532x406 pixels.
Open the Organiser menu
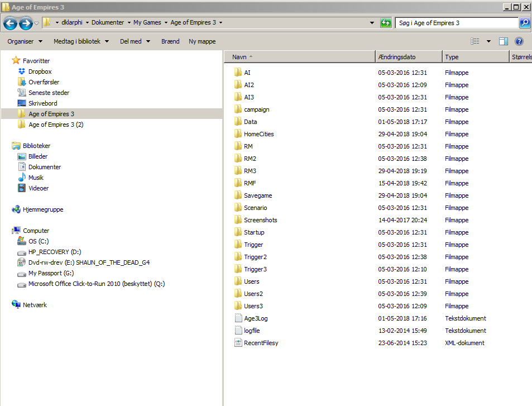pyautogui.click(x=25, y=41)
